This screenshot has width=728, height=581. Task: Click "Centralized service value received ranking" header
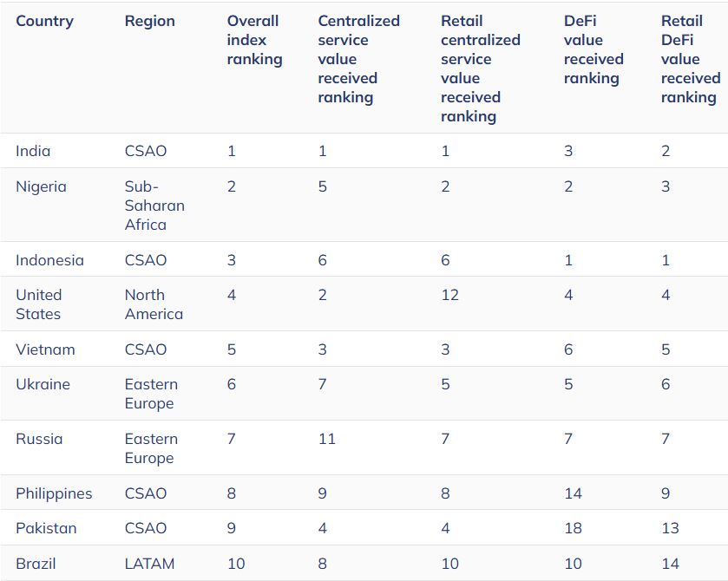click(358, 59)
